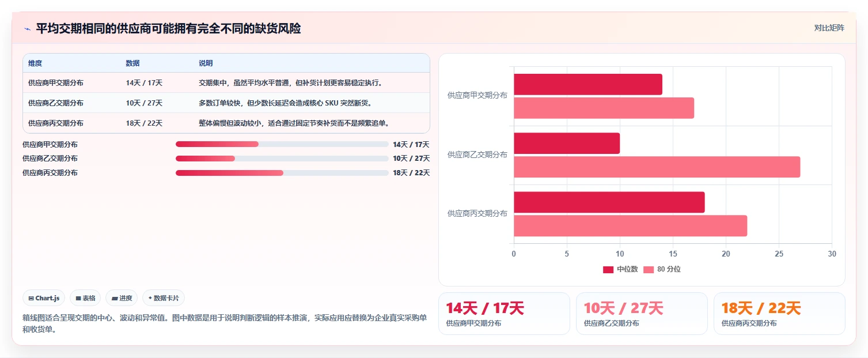The height and width of the screenshot is (358, 868).
Task: Click the lightning icon beside the title
Action: pyautogui.click(x=27, y=29)
